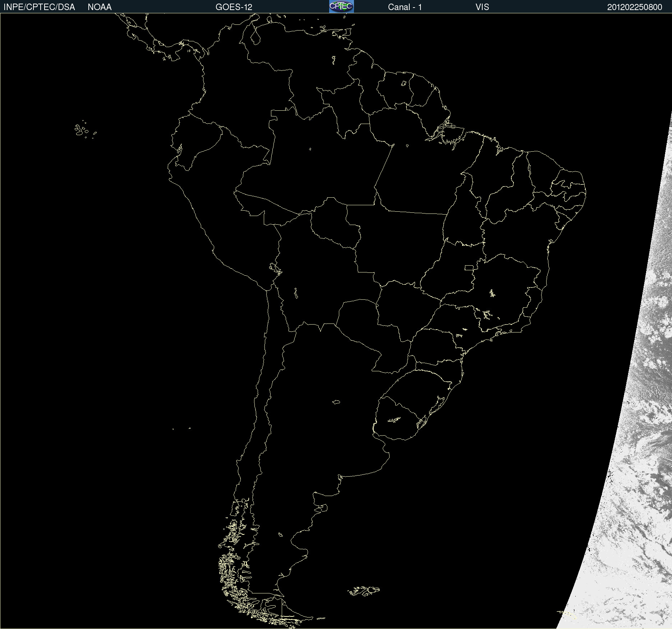Click the 201202250800 timestamp
672x629 pixels.
[x=635, y=7]
